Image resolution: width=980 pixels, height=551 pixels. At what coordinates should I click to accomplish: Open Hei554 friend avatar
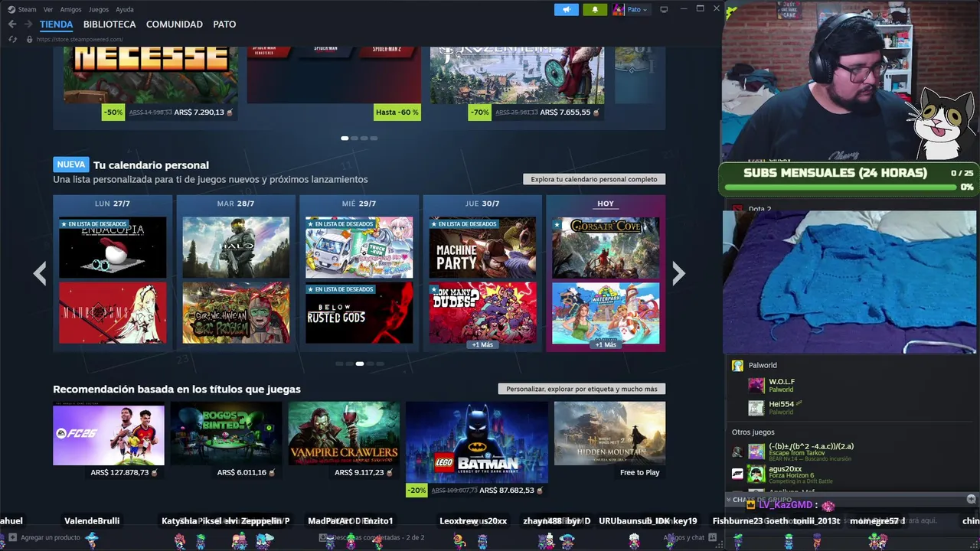(x=756, y=408)
